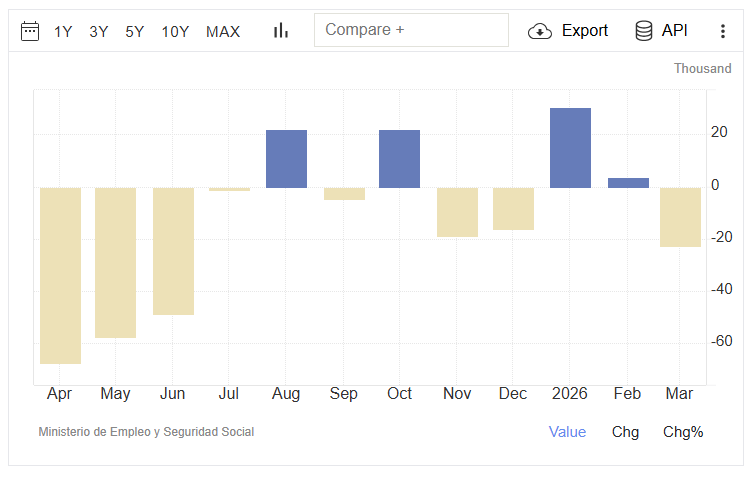755x478 pixels.
Task: Open the three-dot more options menu
Action: coord(723,31)
